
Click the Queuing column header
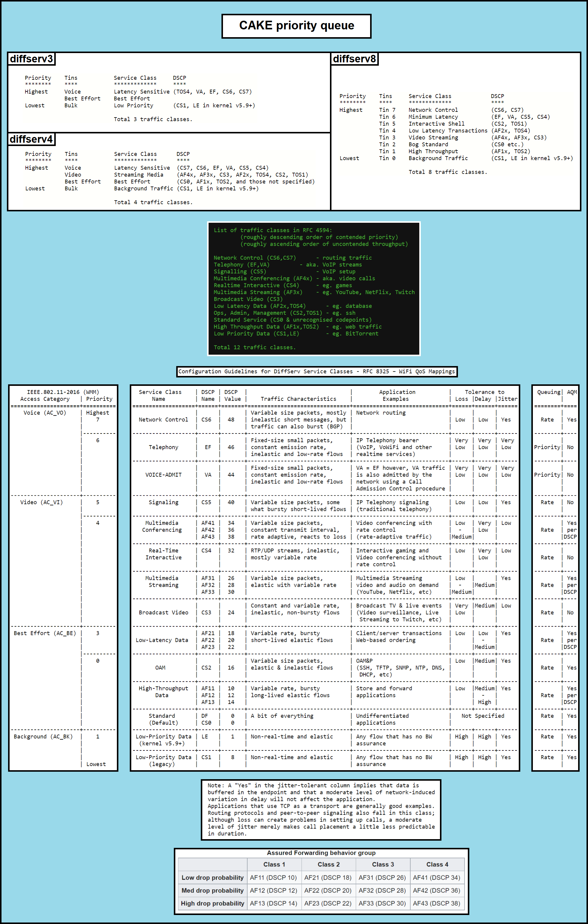pos(548,392)
